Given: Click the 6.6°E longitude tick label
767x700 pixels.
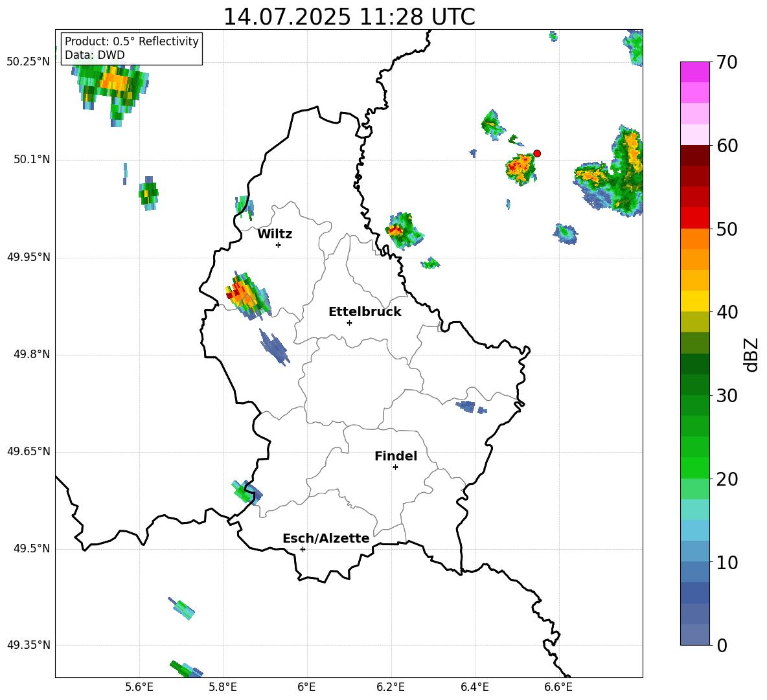Looking at the screenshot, I should click(x=558, y=687).
